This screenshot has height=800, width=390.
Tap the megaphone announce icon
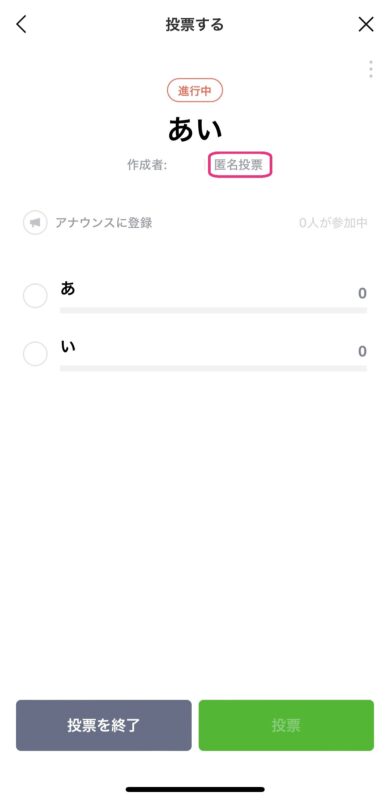(35, 223)
